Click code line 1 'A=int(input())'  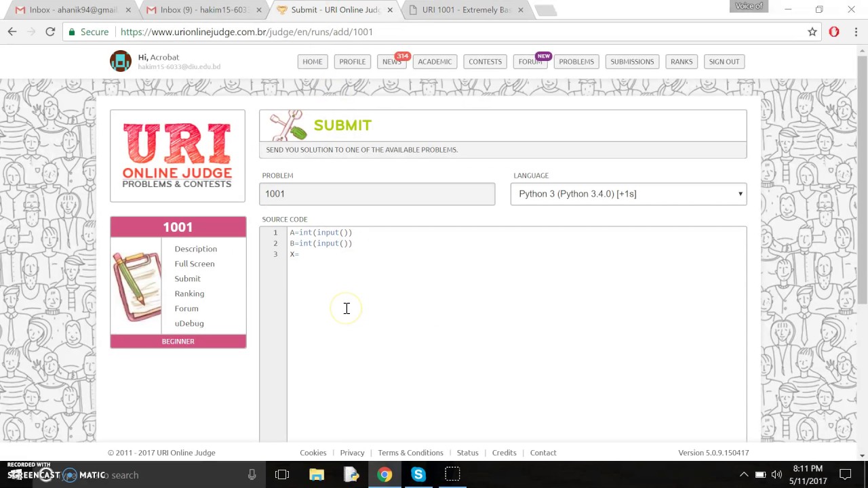tap(321, 232)
